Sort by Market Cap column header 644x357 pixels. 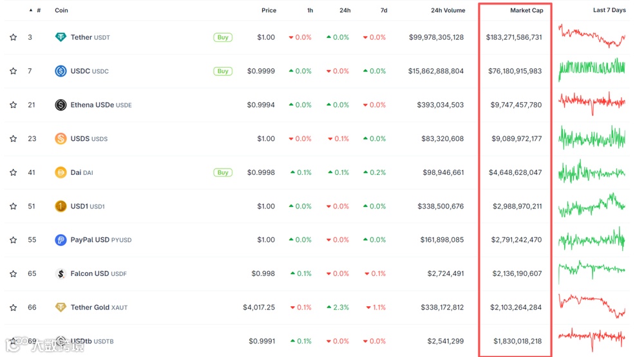click(527, 10)
